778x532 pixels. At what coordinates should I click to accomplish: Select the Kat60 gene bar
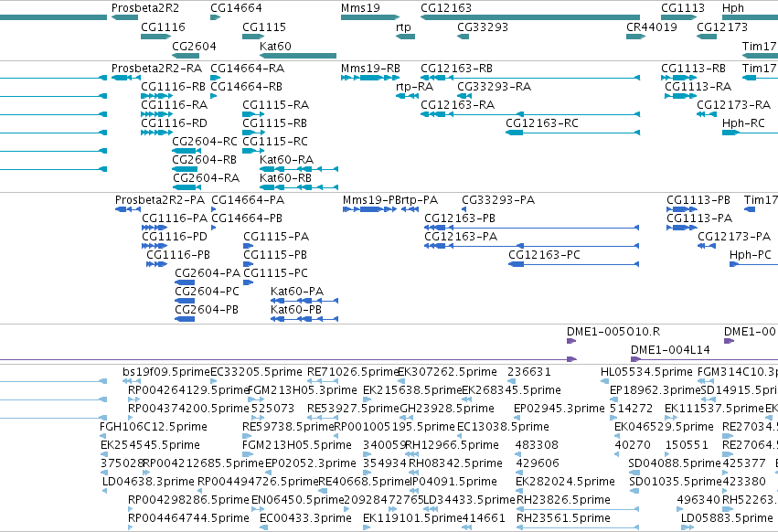(x=298, y=56)
